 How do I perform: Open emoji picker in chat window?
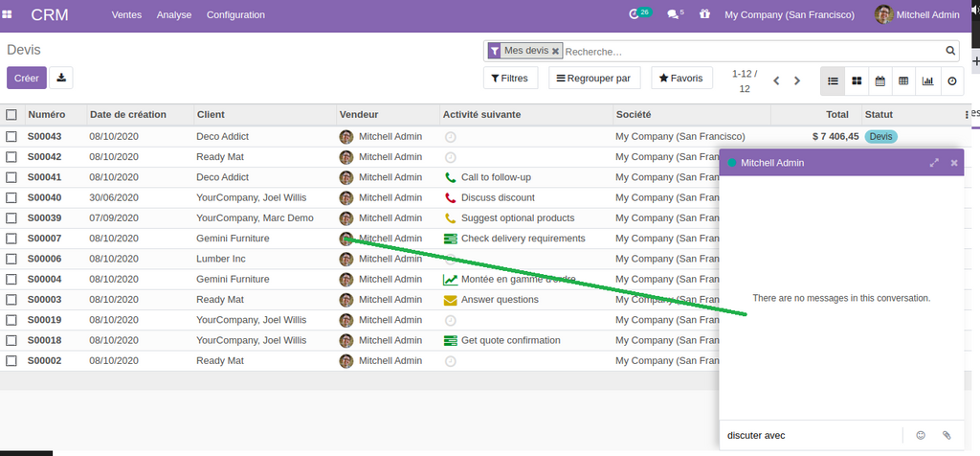[x=921, y=435]
